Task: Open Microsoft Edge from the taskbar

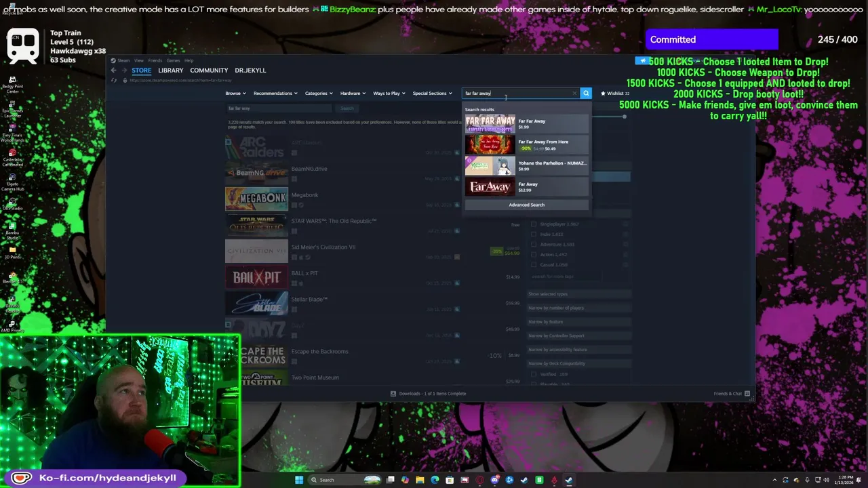Action: [x=435, y=480]
